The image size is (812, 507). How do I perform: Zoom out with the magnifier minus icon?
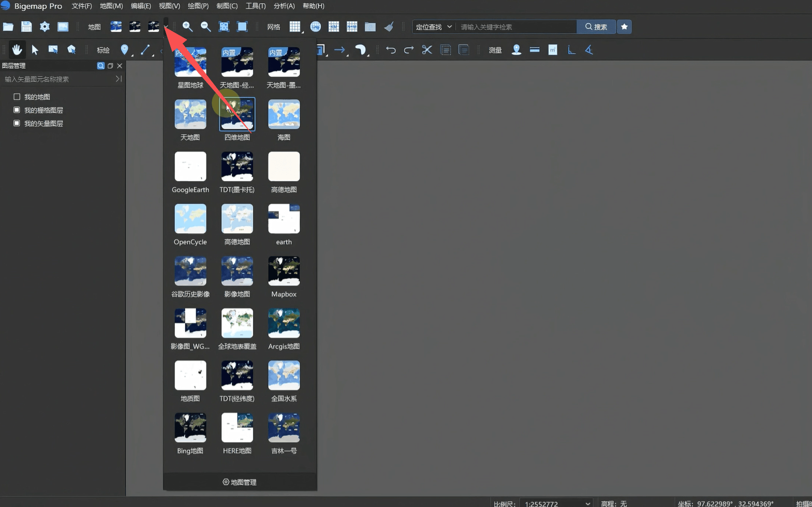point(205,27)
